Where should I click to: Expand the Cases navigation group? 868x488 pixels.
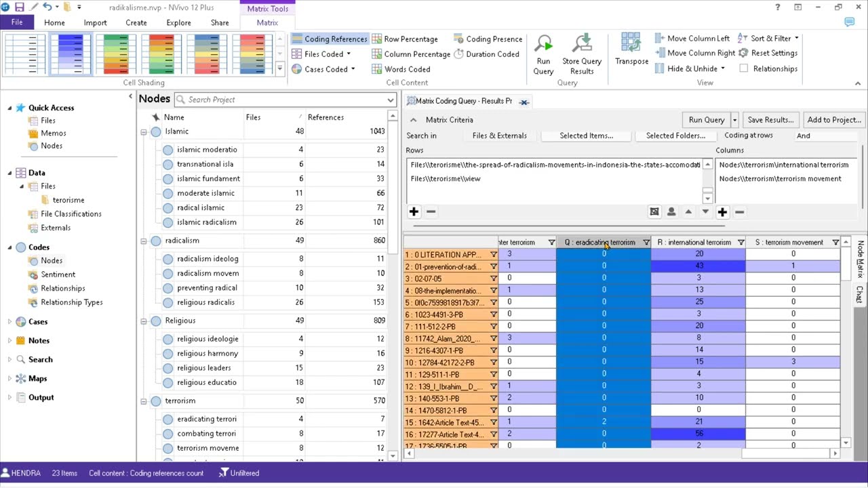pos(9,322)
